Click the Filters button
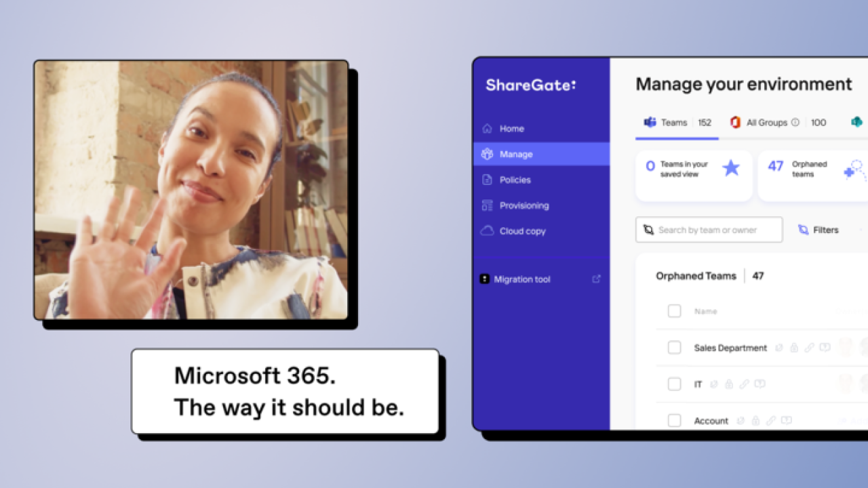Screen dimensions: 868x488 (818, 230)
